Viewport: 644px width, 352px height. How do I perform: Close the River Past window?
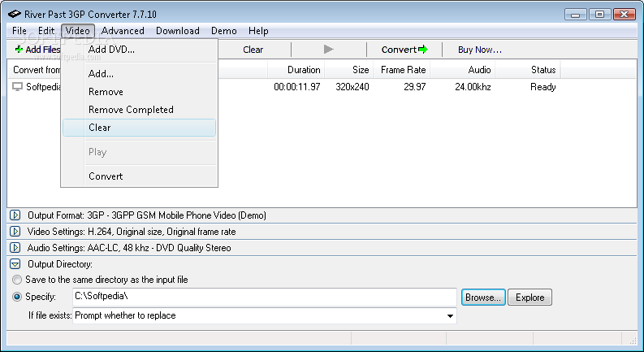[625, 15]
